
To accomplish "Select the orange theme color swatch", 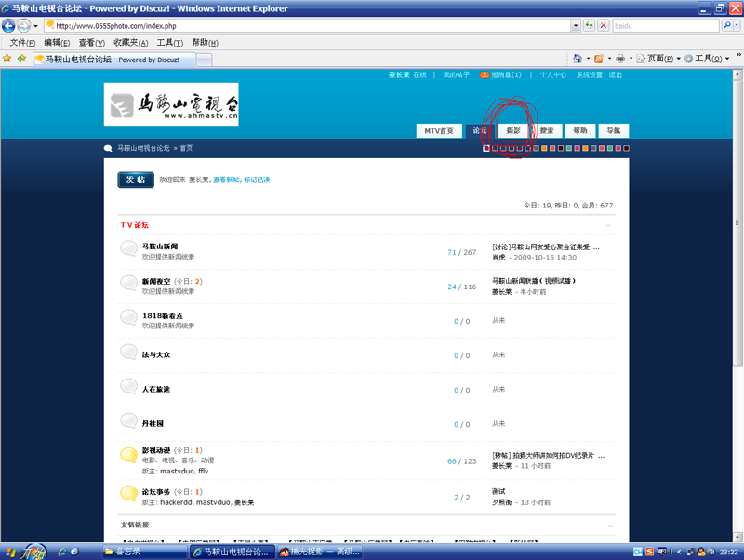I will pyautogui.click(x=544, y=148).
